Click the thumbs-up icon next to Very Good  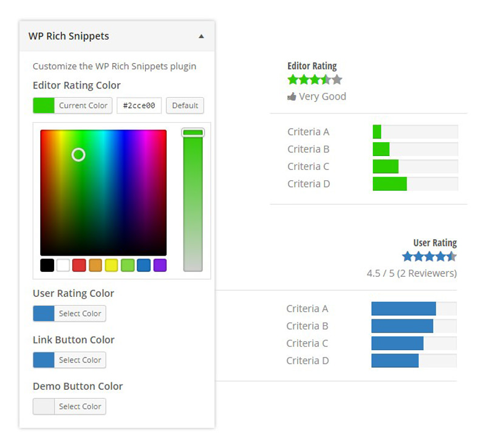(x=292, y=96)
